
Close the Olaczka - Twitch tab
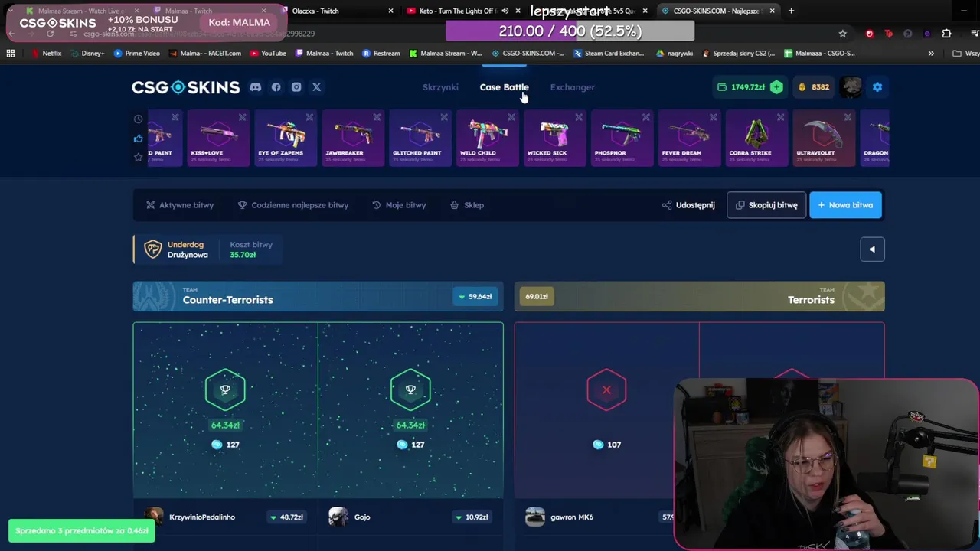point(390,11)
